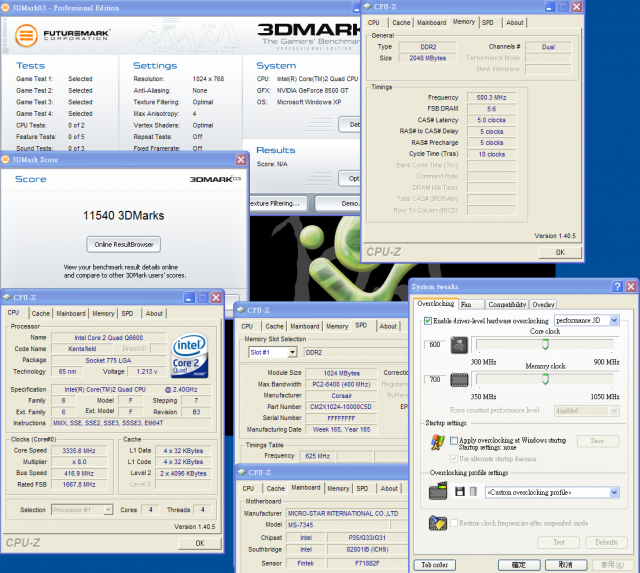Click the Core clock slider handle

click(545, 344)
